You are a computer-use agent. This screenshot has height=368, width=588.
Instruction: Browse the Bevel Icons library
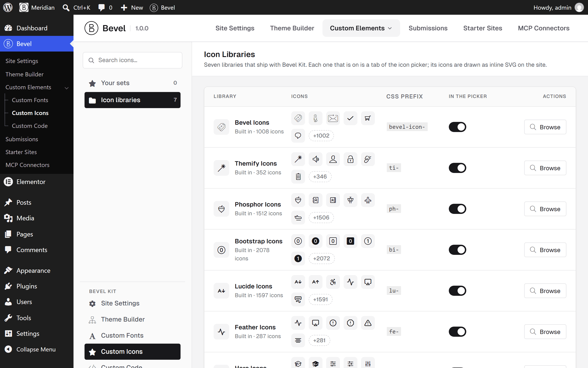545,127
